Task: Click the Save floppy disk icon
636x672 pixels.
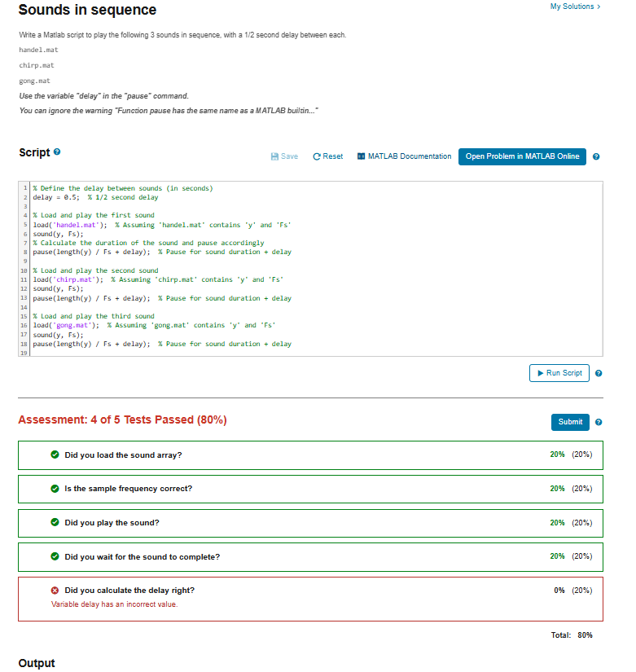Action: click(274, 156)
